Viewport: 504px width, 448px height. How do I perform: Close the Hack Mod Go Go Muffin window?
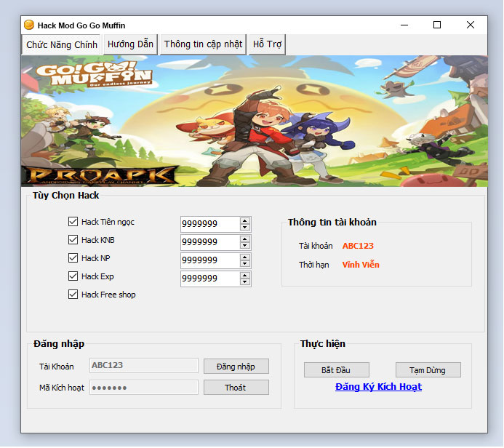click(x=471, y=25)
